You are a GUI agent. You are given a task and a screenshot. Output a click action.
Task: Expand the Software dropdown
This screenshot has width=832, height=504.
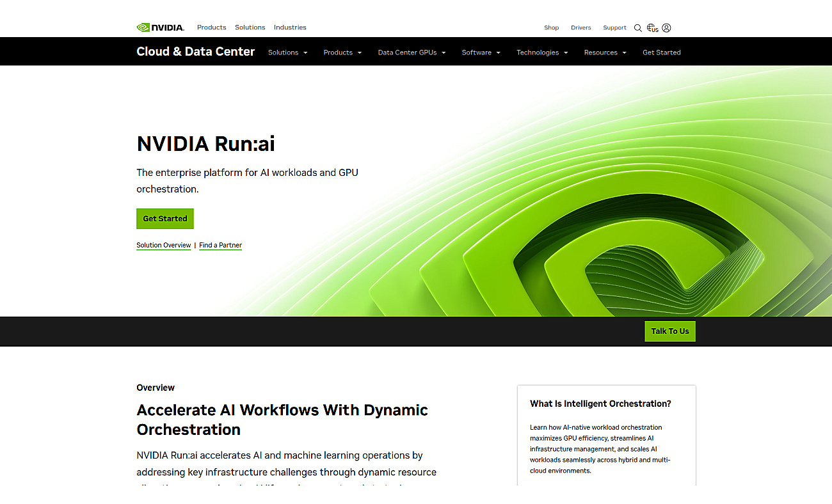[x=481, y=52]
